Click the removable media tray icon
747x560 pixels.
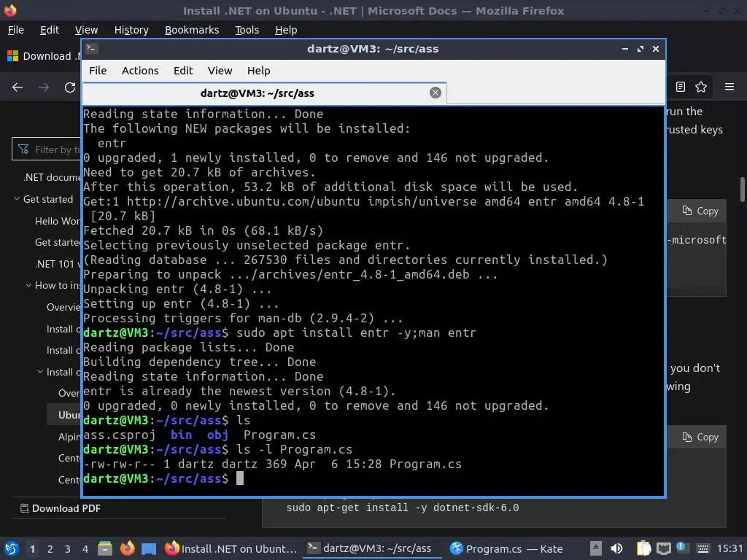coord(595,548)
